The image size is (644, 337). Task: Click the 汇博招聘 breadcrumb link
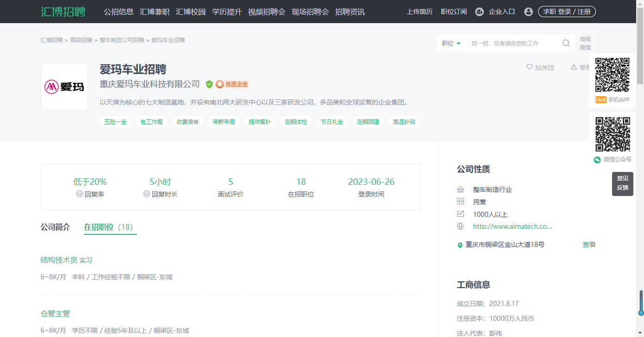pyautogui.click(x=51, y=40)
